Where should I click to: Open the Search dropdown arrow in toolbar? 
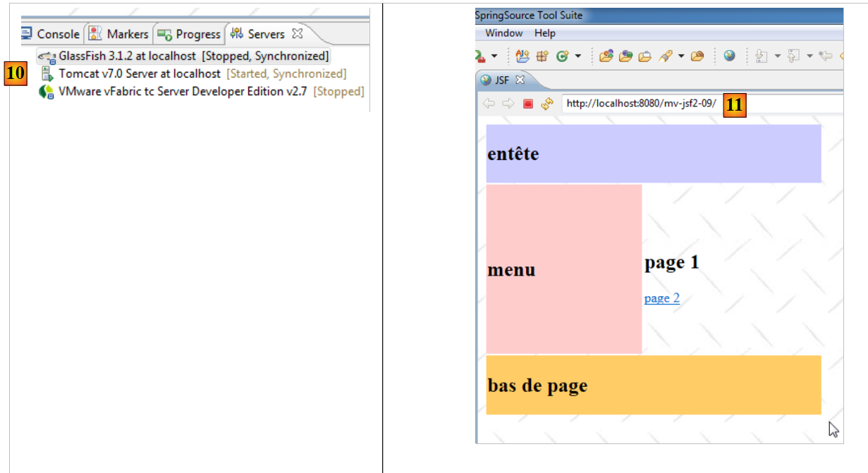pos(681,56)
